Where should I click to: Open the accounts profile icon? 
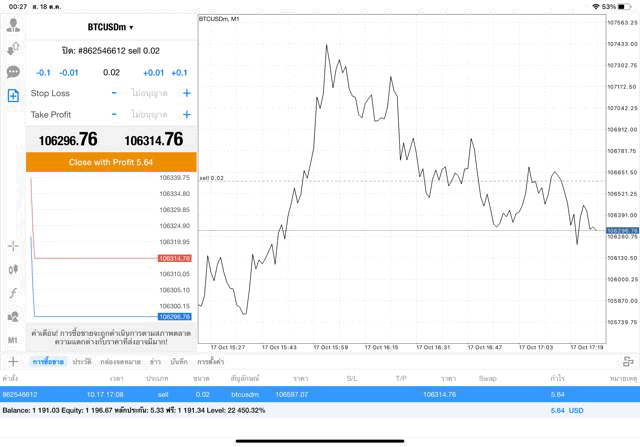coord(13,25)
